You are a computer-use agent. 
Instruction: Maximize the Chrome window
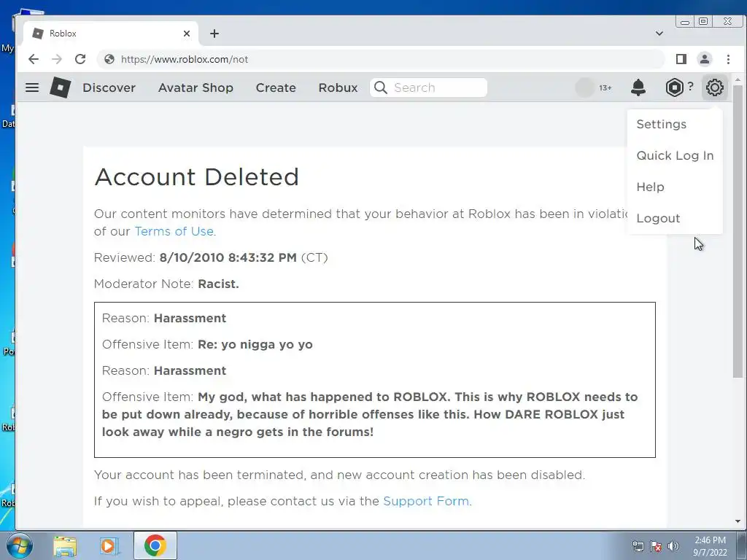(x=703, y=21)
